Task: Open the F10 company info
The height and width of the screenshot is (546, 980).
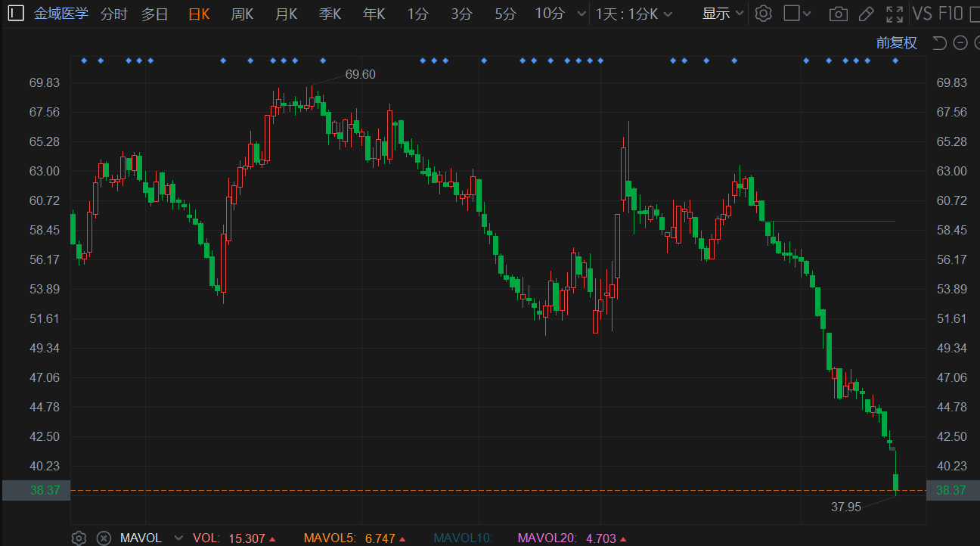Action: click(951, 14)
